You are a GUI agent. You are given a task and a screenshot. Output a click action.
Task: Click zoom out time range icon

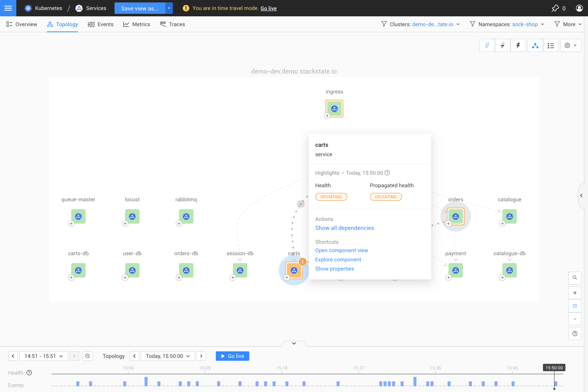tap(88, 356)
